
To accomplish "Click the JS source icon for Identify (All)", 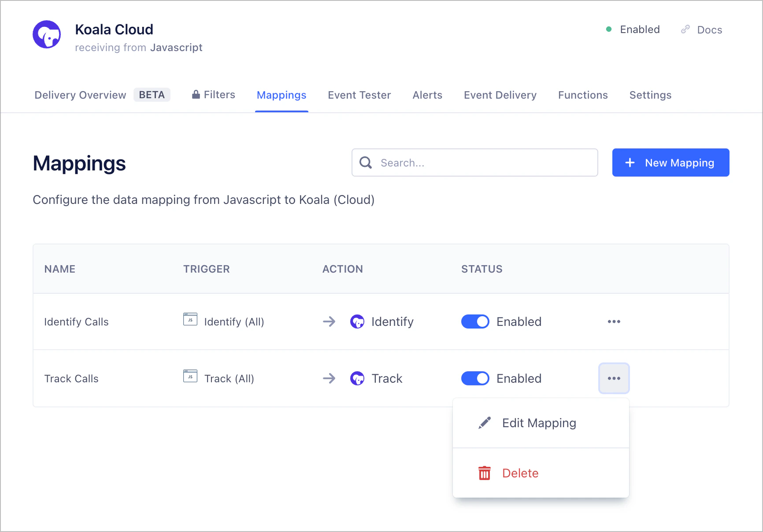I will (x=190, y=319).
